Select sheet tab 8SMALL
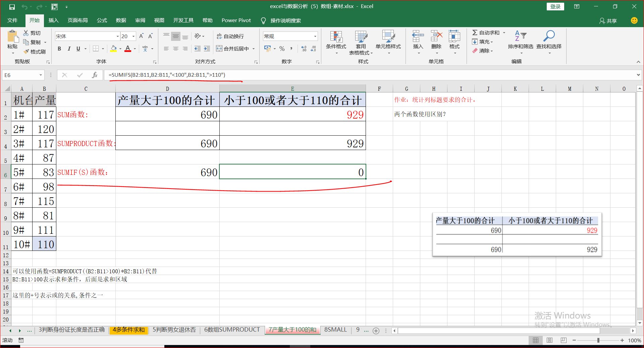 click(335, 330)
